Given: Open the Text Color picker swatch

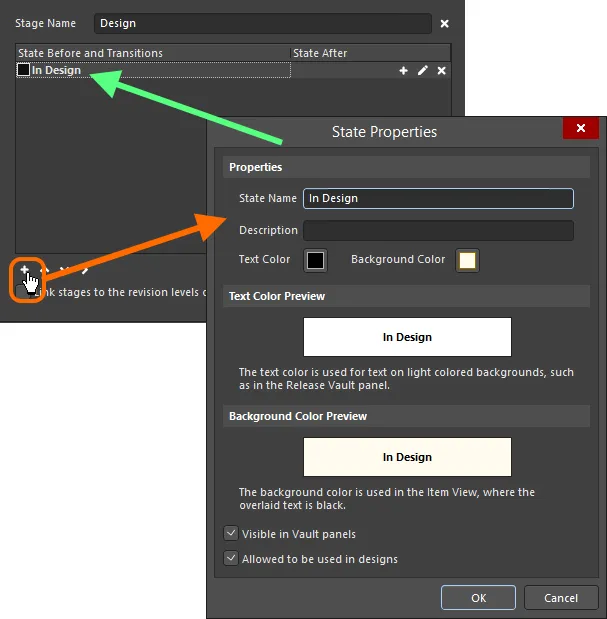Looking at the screenshot, I should pyautogui.click(x=315, y=260).
